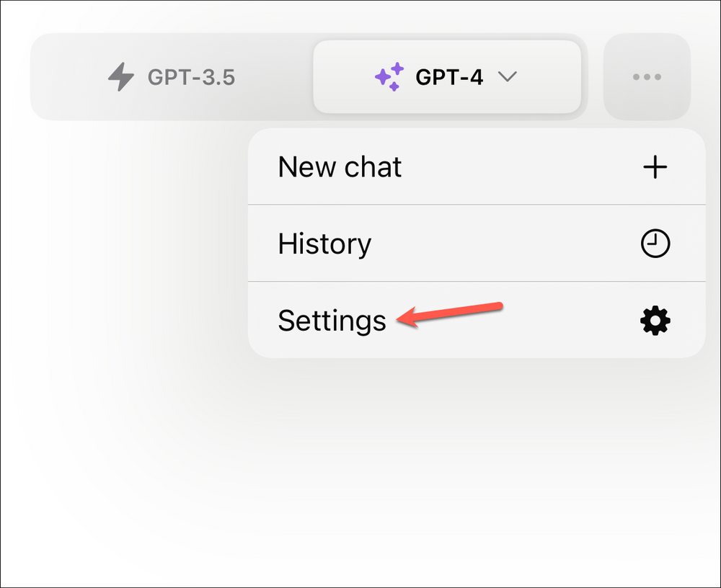The image size is (721, 588).
Task: Click the ellipsis icon in the top corner
Action: (647, 76)
